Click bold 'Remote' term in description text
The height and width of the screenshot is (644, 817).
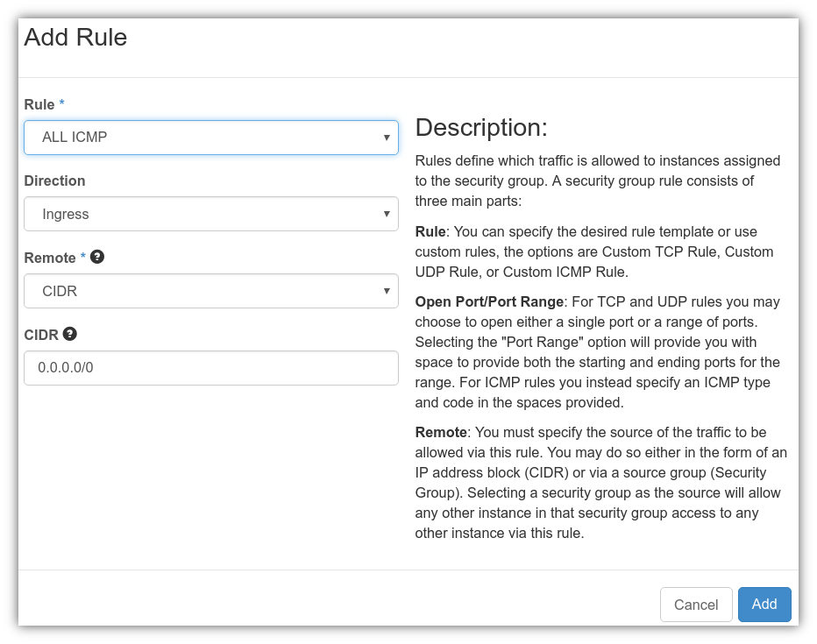point(441,432)
